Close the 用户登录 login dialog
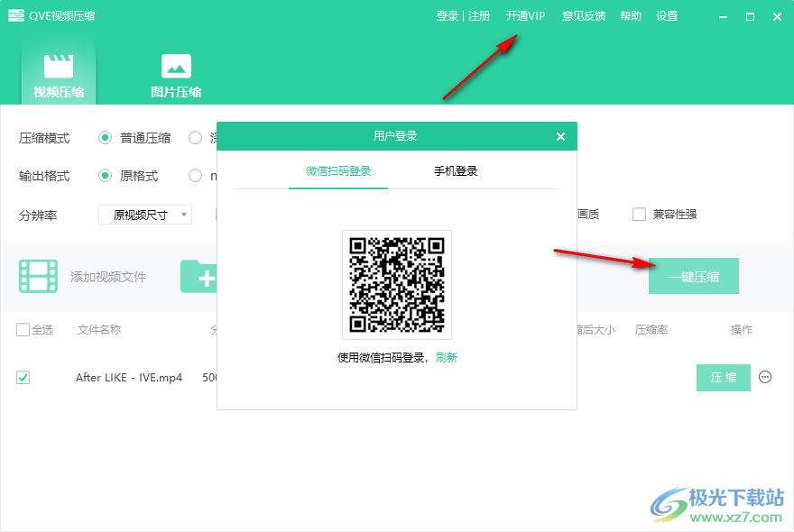Screen dimensions: 794x532 pyautogui.click(x=560, y=137)
